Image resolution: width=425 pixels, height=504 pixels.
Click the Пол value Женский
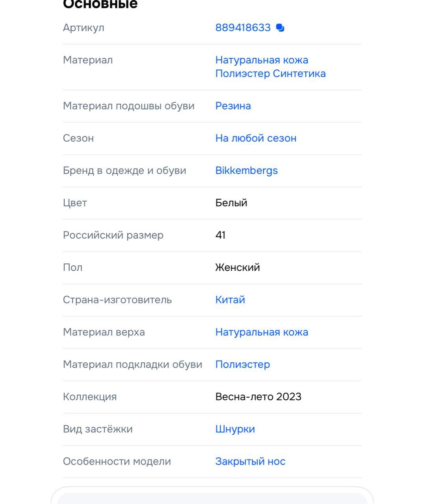click(237, 267)
